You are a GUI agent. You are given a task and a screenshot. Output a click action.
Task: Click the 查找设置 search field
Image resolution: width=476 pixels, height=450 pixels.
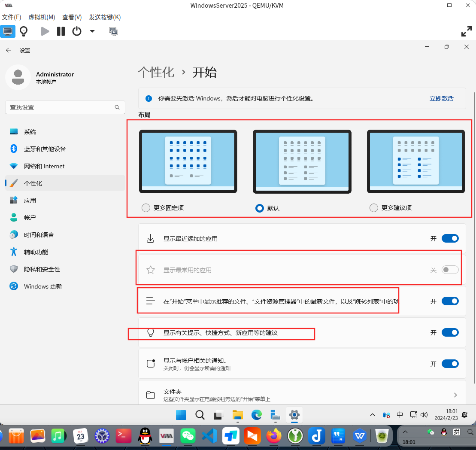coord(65,107)
